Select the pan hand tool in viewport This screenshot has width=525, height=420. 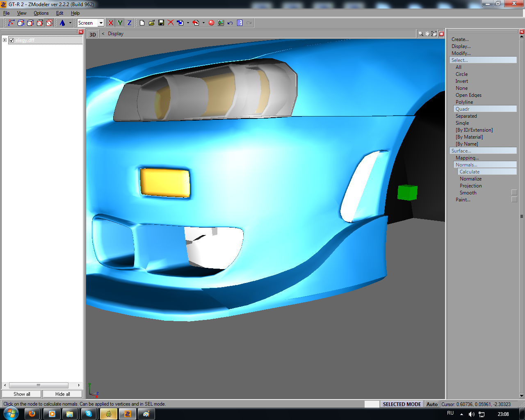pyautogui.click(x=427, y=34)
